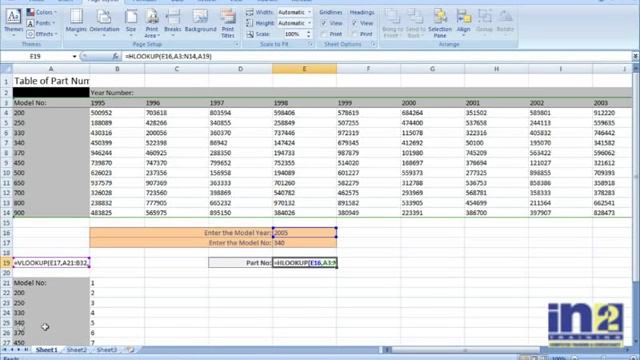The height and width of the screenshot is (360, 640).
Task: Click the 'Model No:' cell in row 21
Action: click(51, 283)
